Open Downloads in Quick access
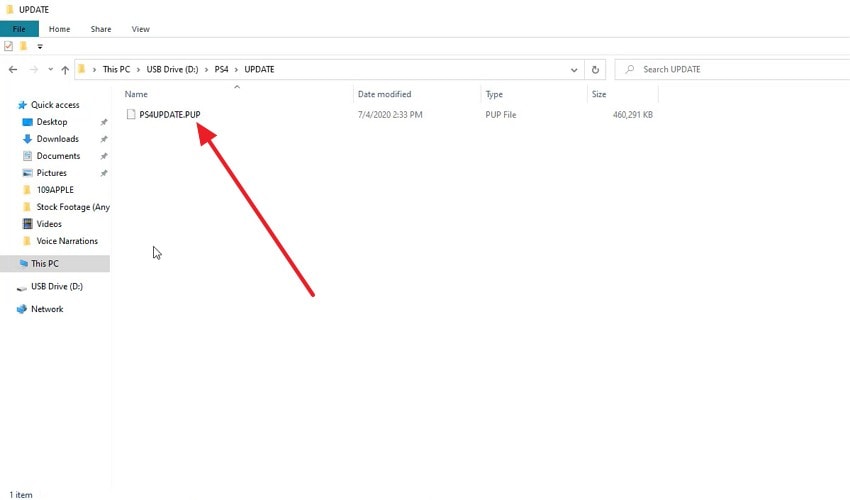This screenshot has height=500, width=850. coord(57,139)
